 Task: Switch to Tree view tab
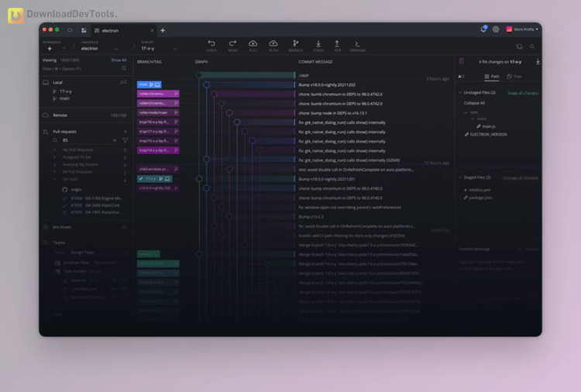(x=514, y=77)
